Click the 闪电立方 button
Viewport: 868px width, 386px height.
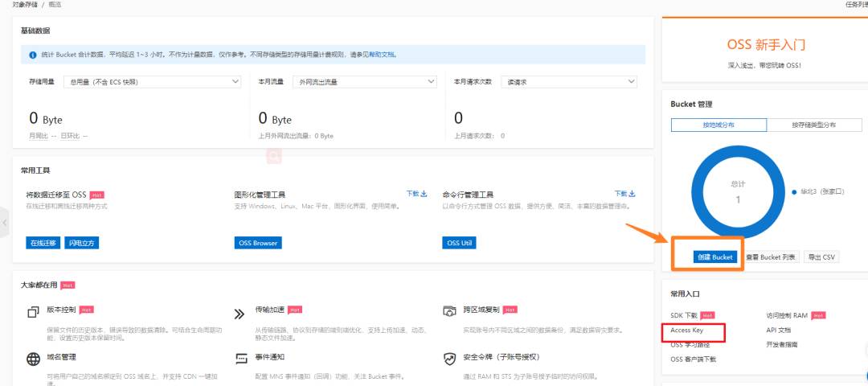point(81,243)
